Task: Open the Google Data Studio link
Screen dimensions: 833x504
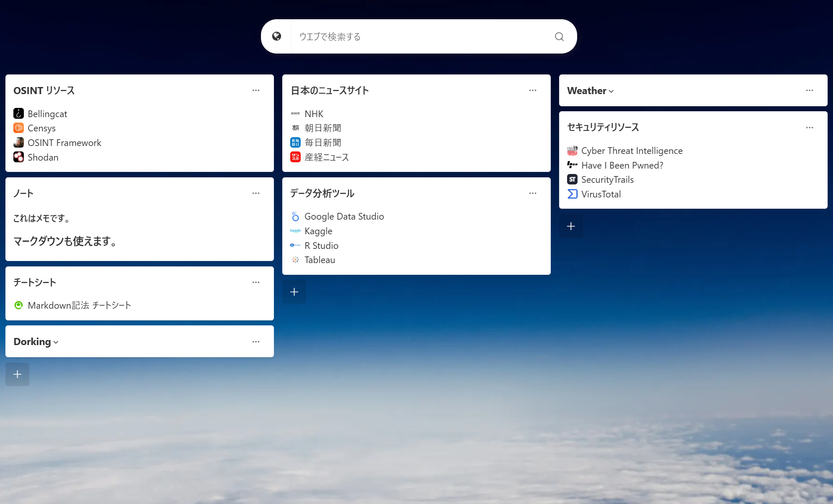Action: point(344,216)
